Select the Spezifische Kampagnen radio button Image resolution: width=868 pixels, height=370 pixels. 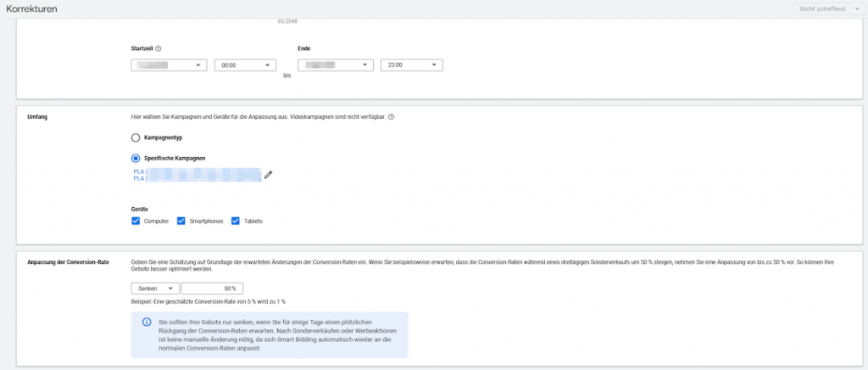136,157
